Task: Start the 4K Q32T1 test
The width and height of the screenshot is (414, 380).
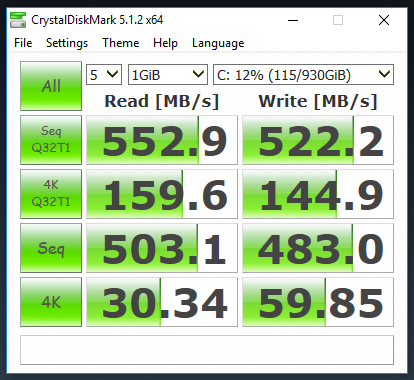Action: (51, 194)
